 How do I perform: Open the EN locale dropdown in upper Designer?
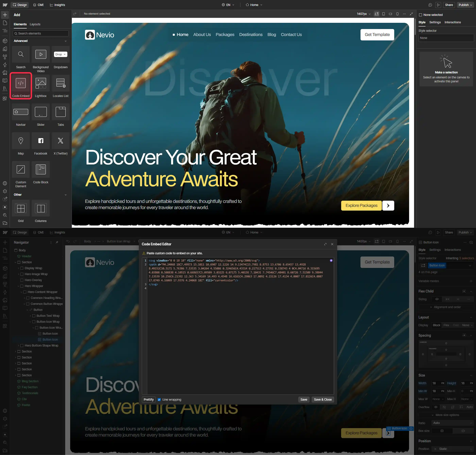point(228,5)
